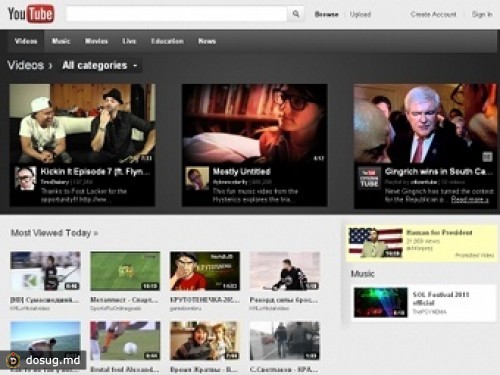Open the soccer ball kick thumbnail
The height and width of the screenshot is (375, 500).
125,341
